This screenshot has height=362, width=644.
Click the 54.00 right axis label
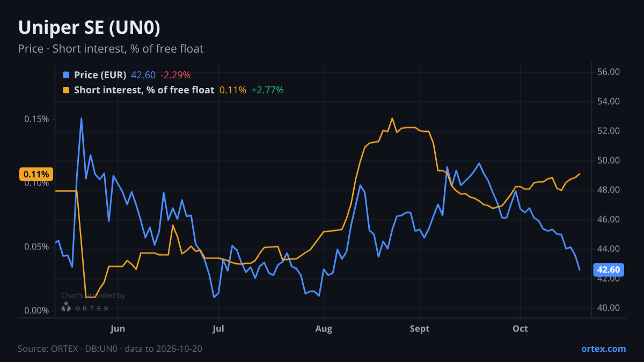(608, 101)
